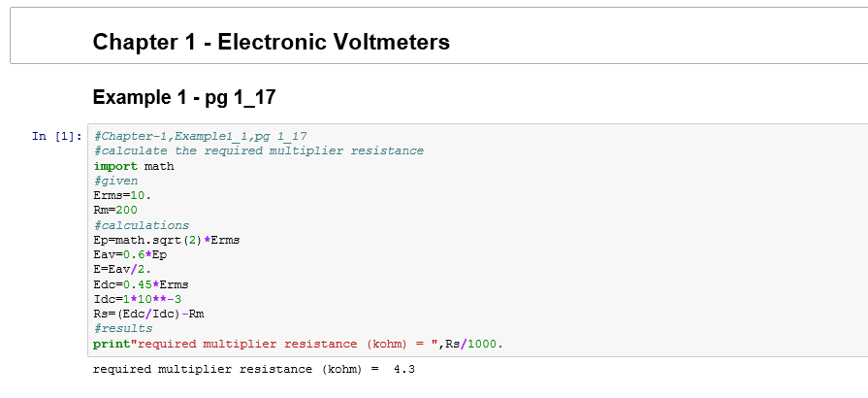Place cursor on the import math line

(133, 166)
